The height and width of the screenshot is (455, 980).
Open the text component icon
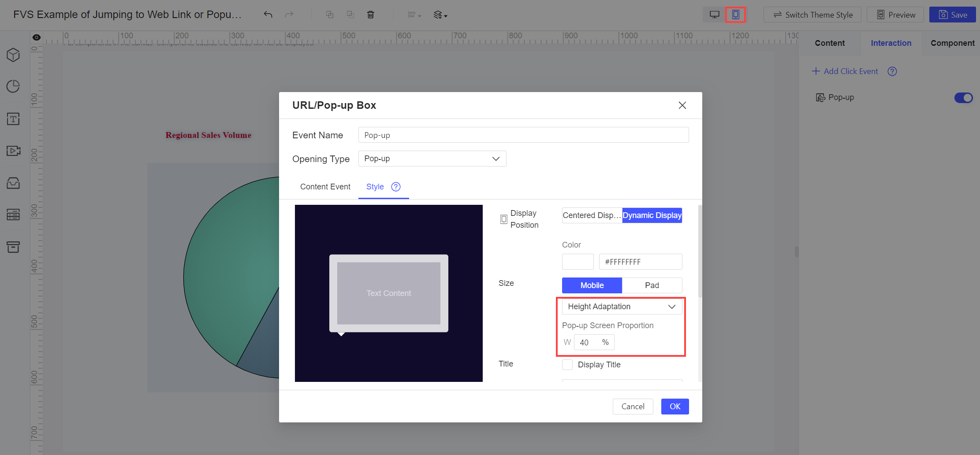[13, 118]
